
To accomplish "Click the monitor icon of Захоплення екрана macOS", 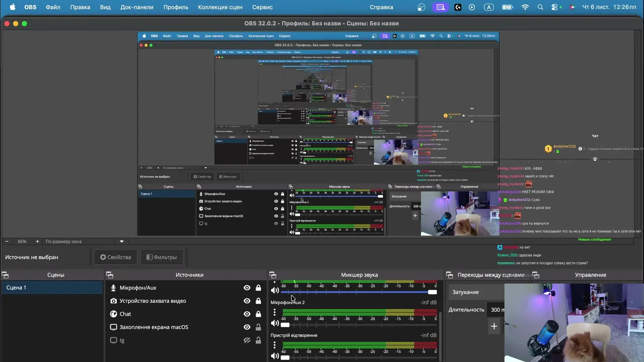I will 114,327.
